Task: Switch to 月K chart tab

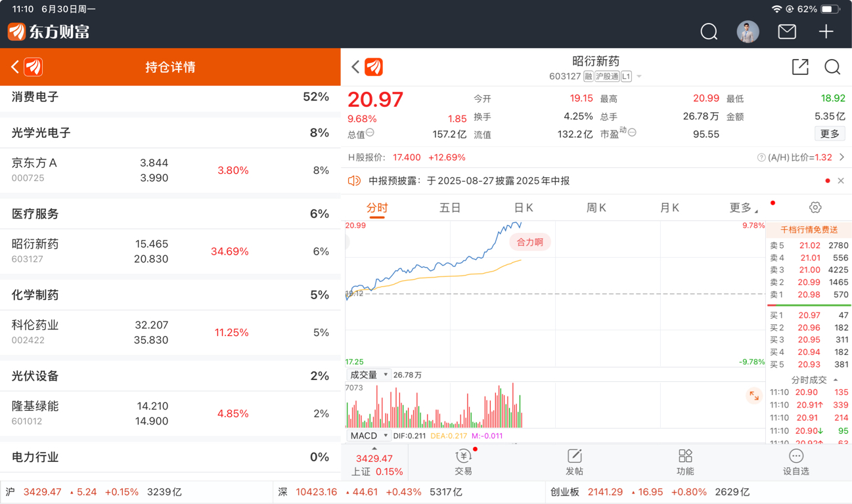Action: (x=669, y=207)
